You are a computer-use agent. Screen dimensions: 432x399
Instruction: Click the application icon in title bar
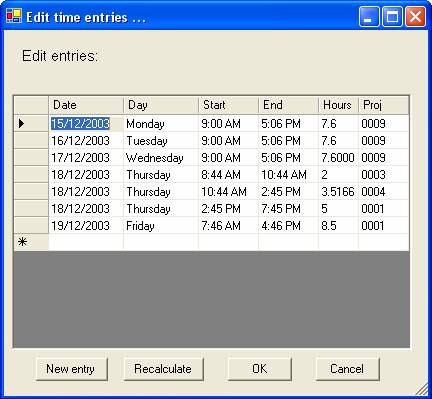coord(14,16)
